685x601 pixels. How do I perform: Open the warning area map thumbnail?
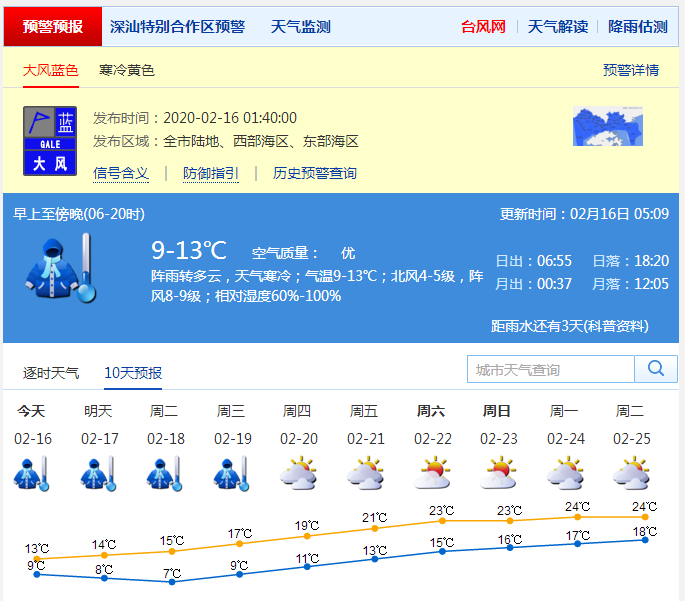point(607,127)
